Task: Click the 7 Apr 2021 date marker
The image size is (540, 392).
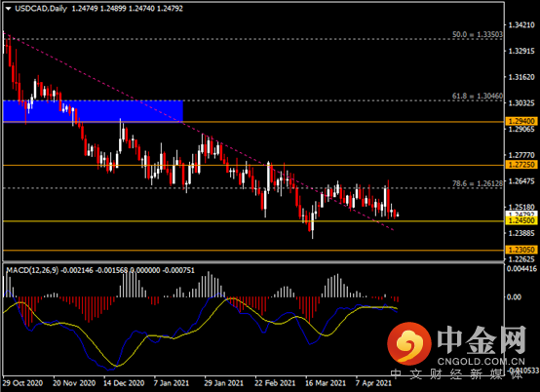Action: 373,383
